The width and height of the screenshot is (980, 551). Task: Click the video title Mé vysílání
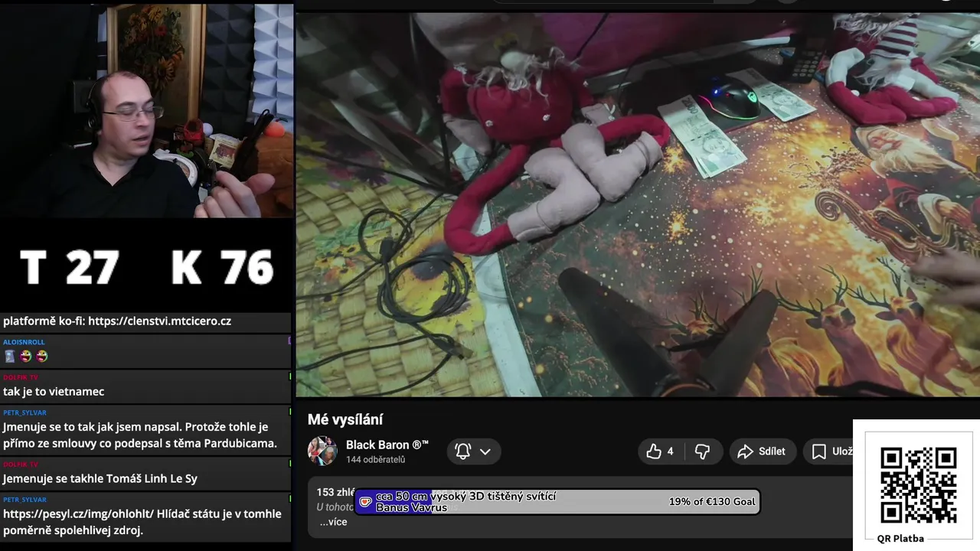(x=345, y=419)
